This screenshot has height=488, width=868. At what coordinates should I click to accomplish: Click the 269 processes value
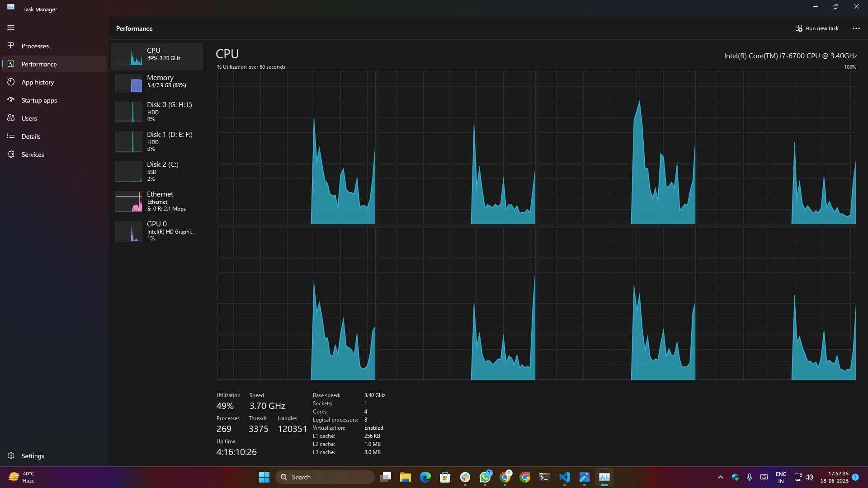point(224,429)
